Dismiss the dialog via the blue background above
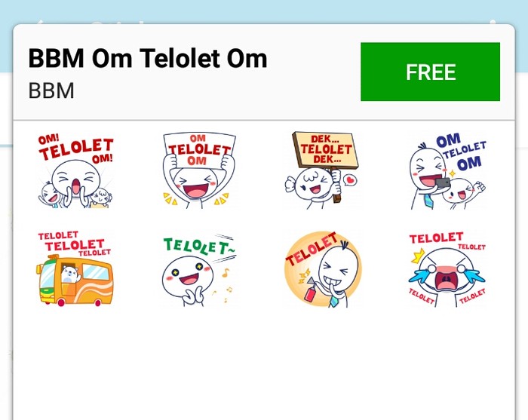The image size is (528, 420). coord(264,11)
